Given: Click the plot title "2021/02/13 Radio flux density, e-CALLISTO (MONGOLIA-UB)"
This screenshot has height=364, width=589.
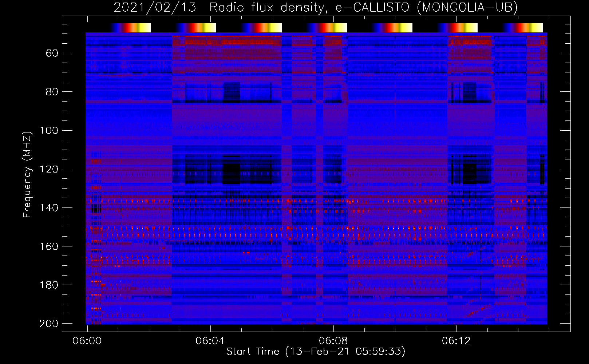Looking at the screenshot, I should click(316, 7).
